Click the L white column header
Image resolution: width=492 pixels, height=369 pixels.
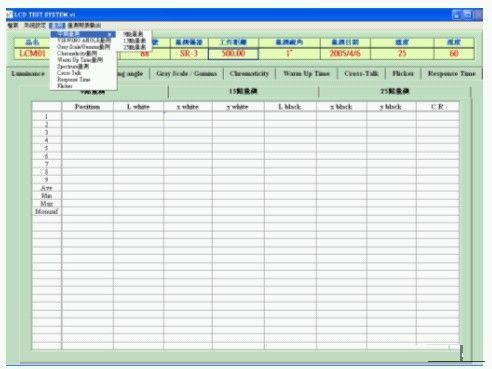click(x=138, y=107)
